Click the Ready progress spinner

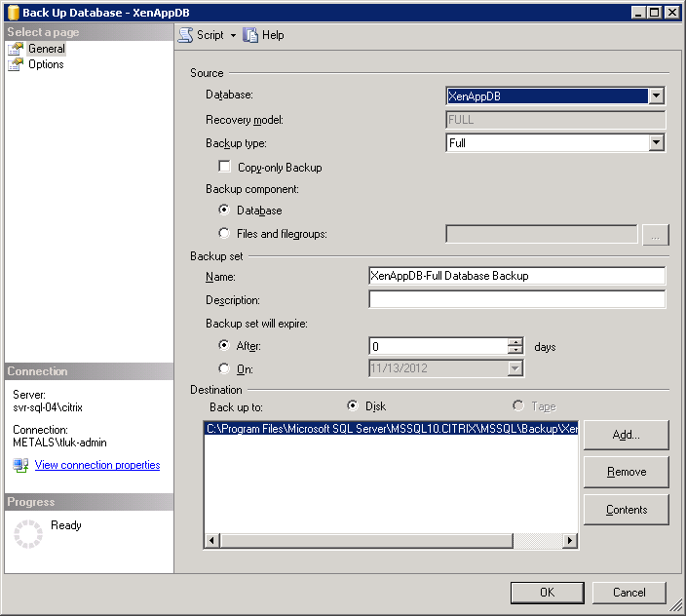[x=28, y=534]
